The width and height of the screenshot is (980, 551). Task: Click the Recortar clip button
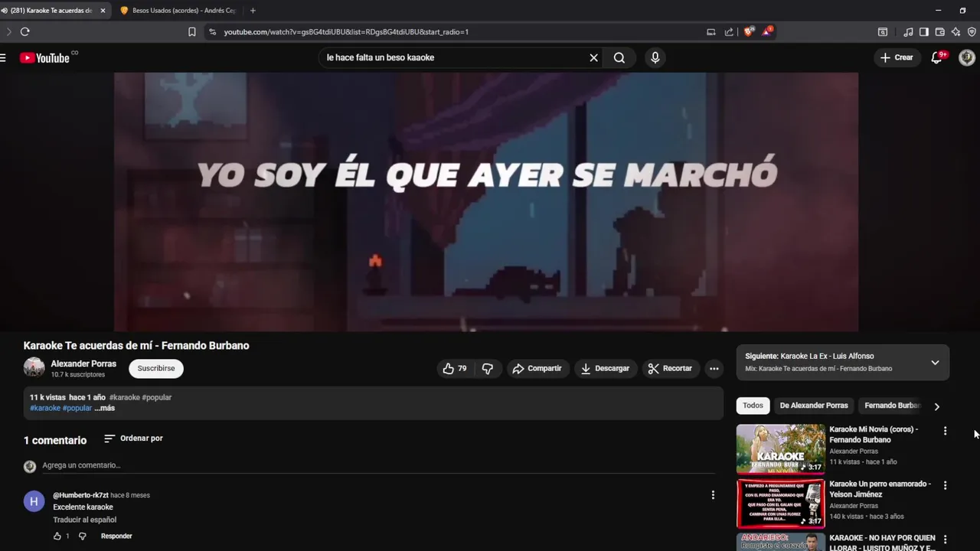pos(670,368)
